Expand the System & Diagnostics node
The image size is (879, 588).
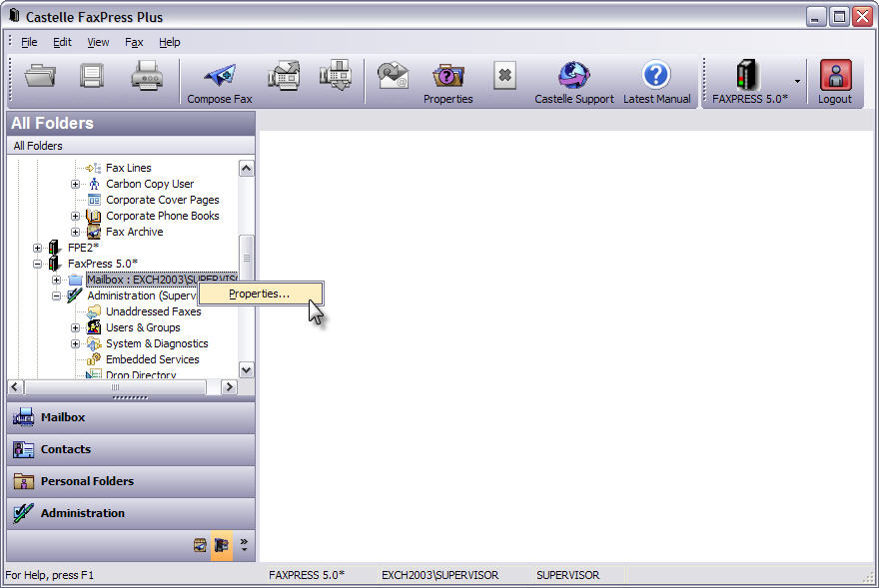[x=75, y=344]
